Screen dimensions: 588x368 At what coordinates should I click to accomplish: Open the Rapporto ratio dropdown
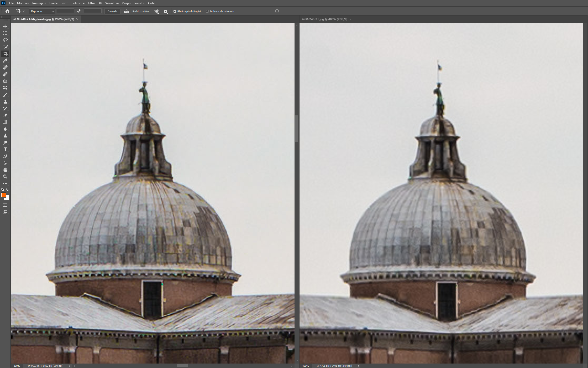click(x=42, y=11)
